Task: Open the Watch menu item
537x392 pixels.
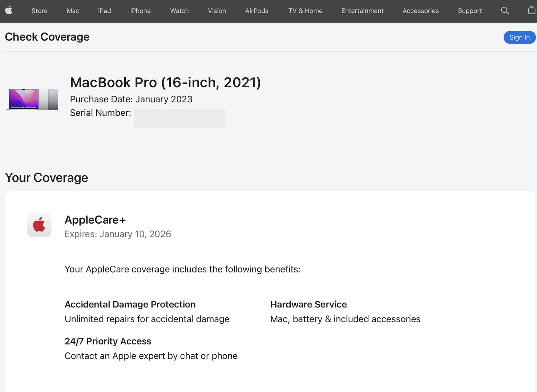Action: tap(179, 11)
